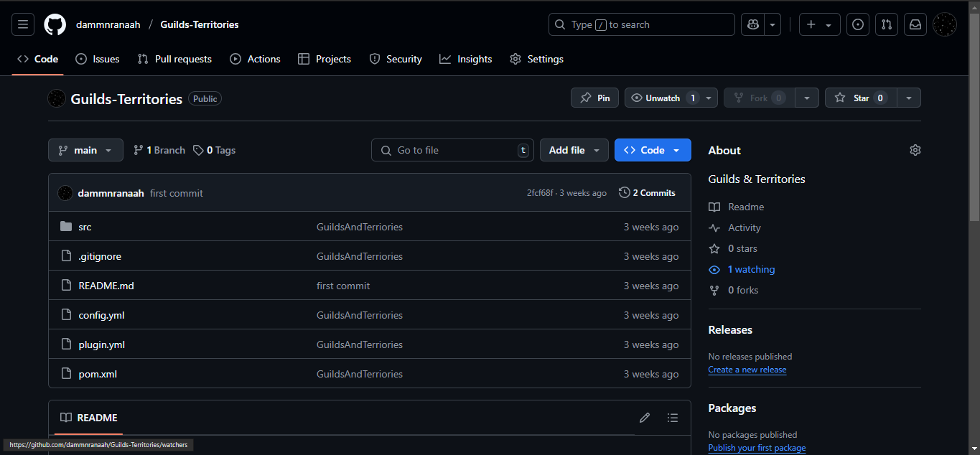View the 0 forks link
980x455 pixels.
734,290
